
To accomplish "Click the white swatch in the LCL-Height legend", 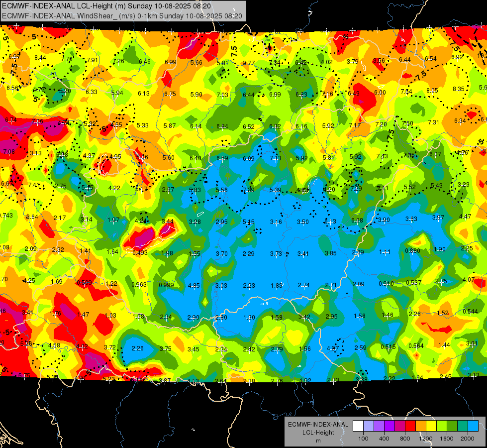I will 358,426.
